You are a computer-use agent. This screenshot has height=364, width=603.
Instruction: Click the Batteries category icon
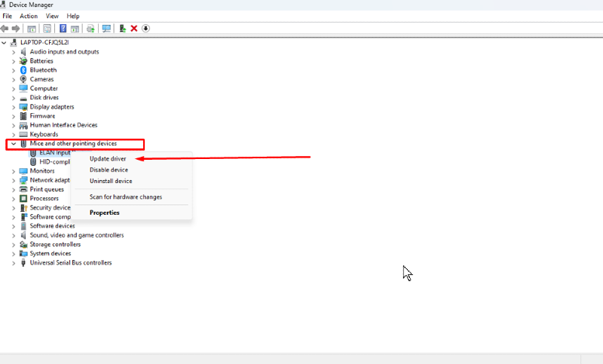(x=23, y=61)
